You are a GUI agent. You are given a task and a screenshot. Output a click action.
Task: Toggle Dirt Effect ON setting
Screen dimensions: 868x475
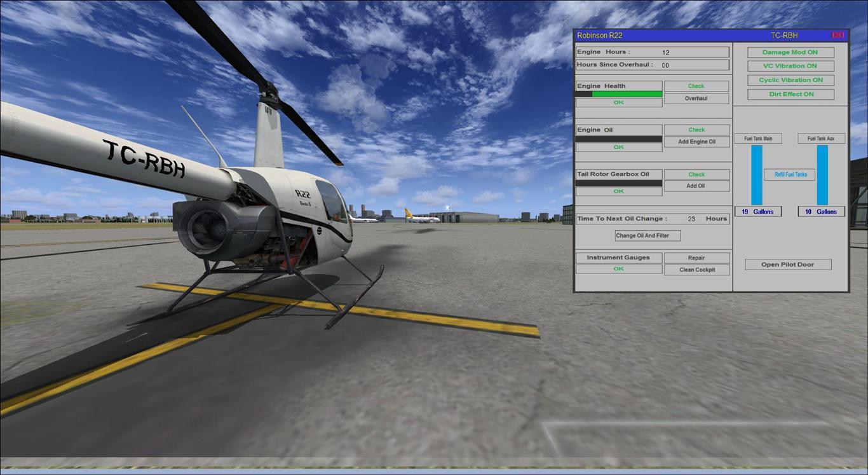click(790, 94)
